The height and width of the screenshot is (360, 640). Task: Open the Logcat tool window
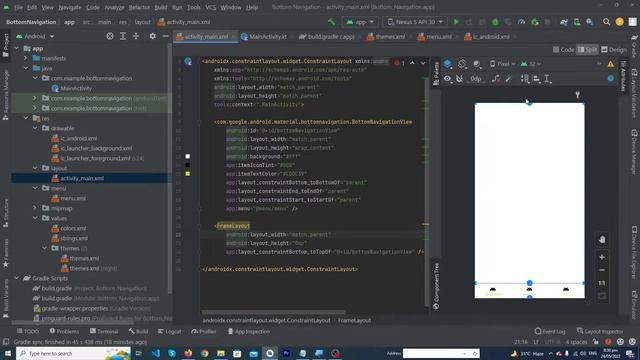[169, 331]
